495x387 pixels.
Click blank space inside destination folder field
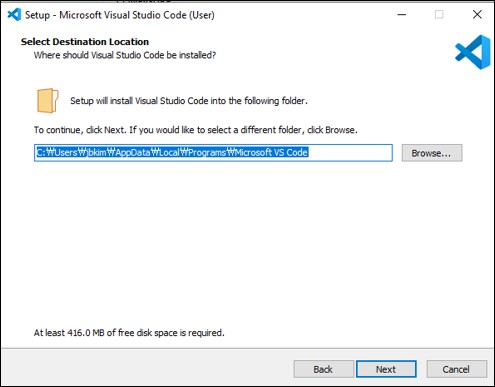350,153
